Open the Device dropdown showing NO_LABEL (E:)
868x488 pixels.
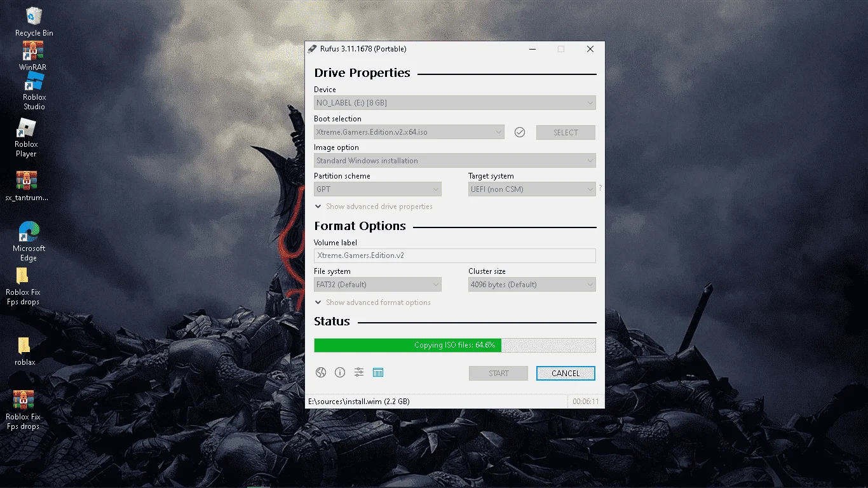tap(455, 102)
